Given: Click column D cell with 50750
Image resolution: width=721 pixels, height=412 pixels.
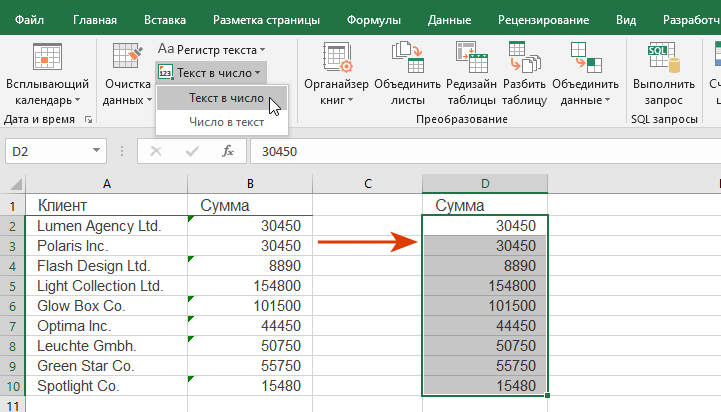Looking at the screenshot, I should point(485,346).
